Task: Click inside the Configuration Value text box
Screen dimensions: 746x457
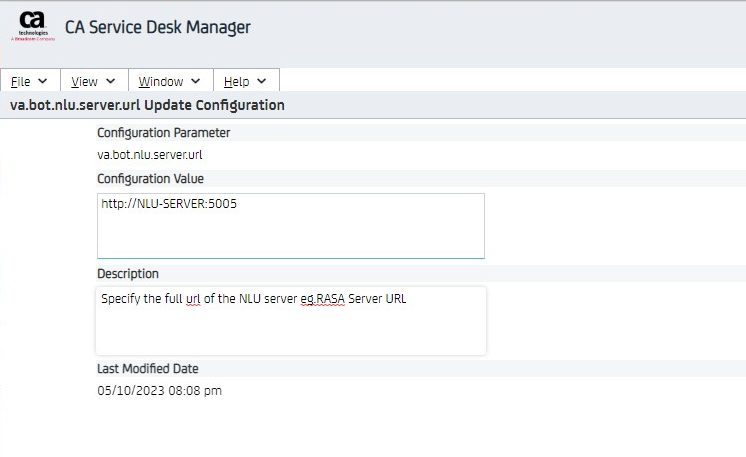Action: [x=290, y=235]
